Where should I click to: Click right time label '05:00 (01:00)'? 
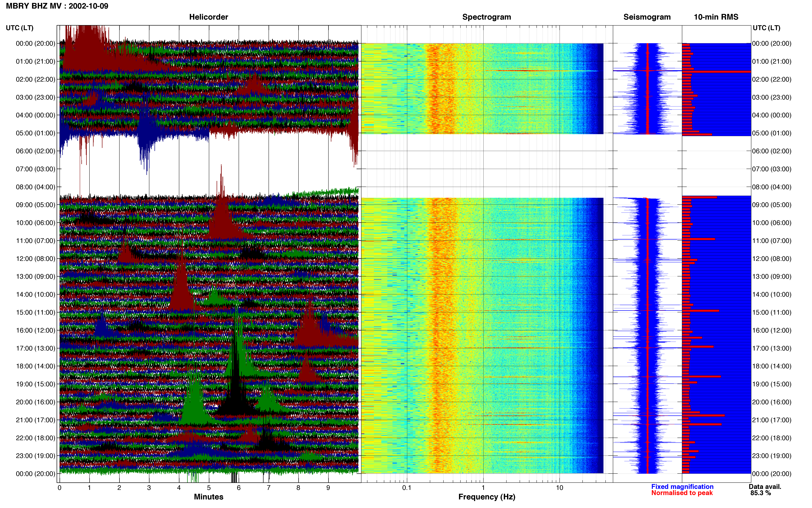[772, 133]
